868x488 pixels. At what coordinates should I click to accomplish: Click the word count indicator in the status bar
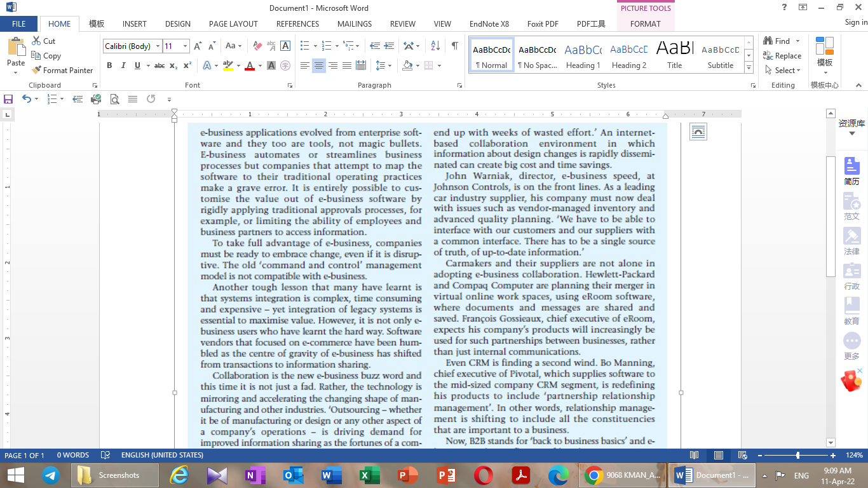click(x=72, y=455)
